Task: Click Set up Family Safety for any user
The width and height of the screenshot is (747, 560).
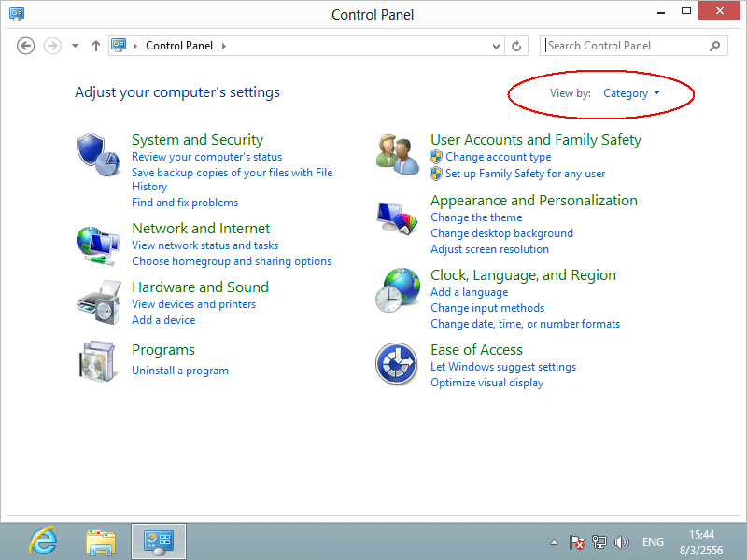Action: (x=525, y=174)
